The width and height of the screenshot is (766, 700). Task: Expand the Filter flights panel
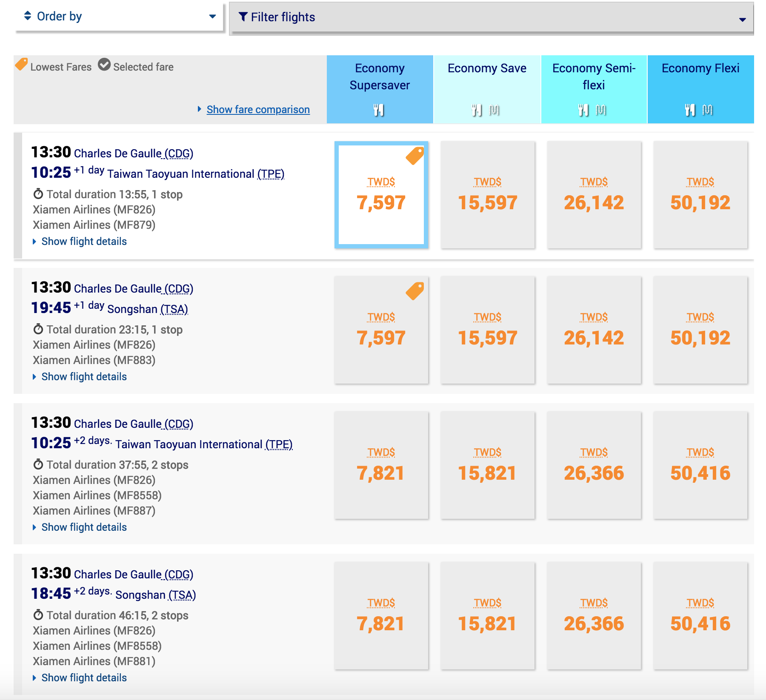click(492, 17)
